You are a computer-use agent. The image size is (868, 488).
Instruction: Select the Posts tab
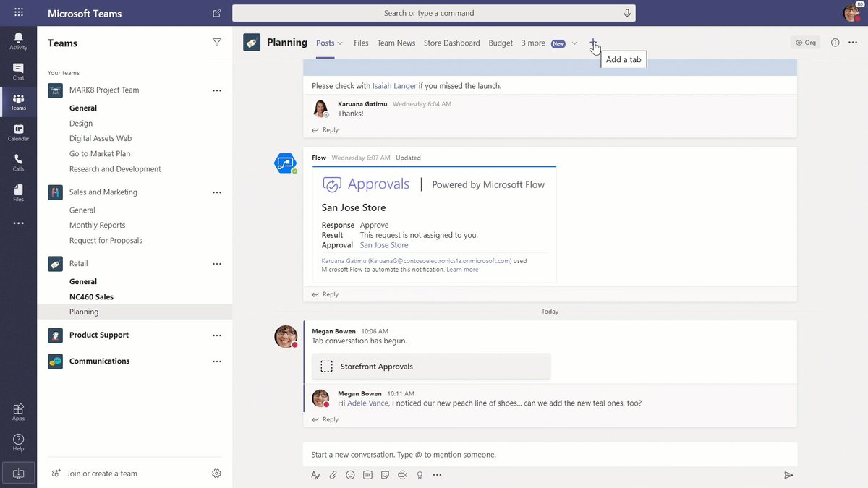[325, 43]
